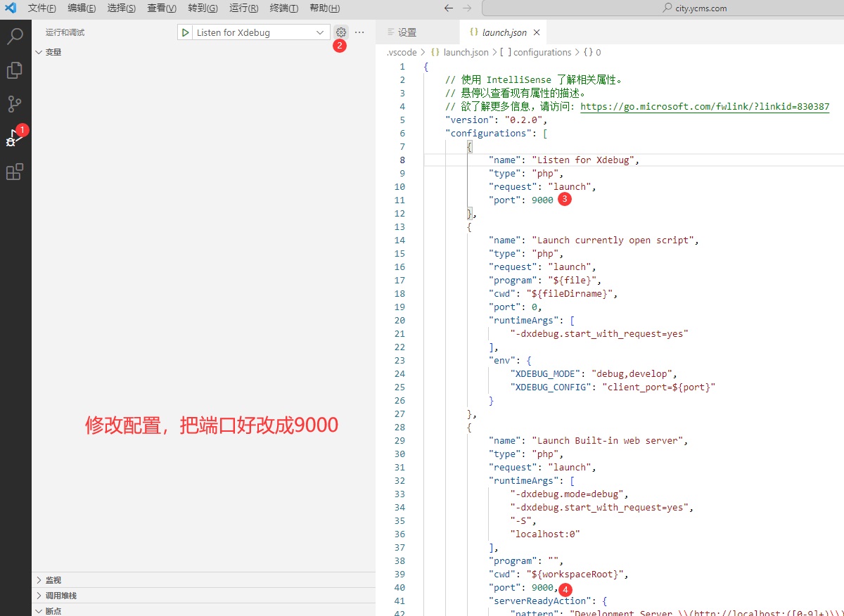Image resolution: width=844 pixels, height=616 pixels.
Task: Expand the 调用堆栈 call stack section
Action: coord(203,596)
